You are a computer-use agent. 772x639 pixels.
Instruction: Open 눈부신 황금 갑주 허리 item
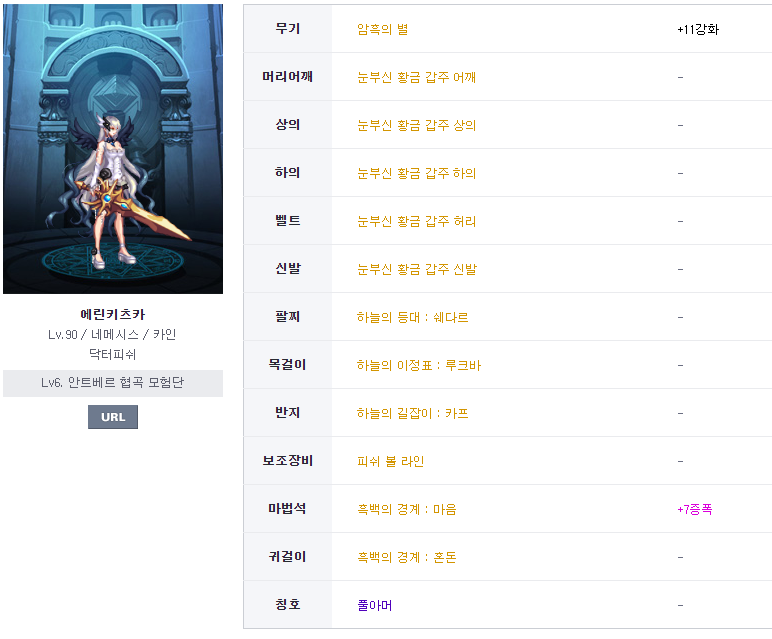point(417,221)
